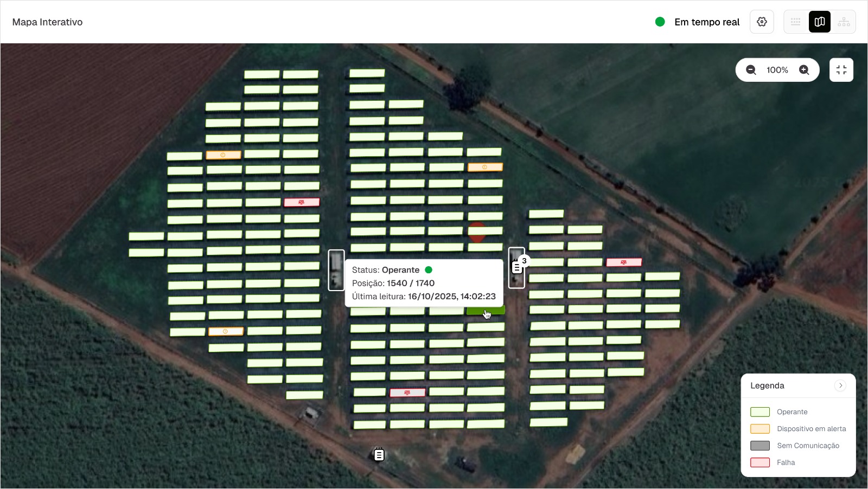Click the Legenda panel title
868x489 pixels.
pyautogui.click(x=767, y=385)
